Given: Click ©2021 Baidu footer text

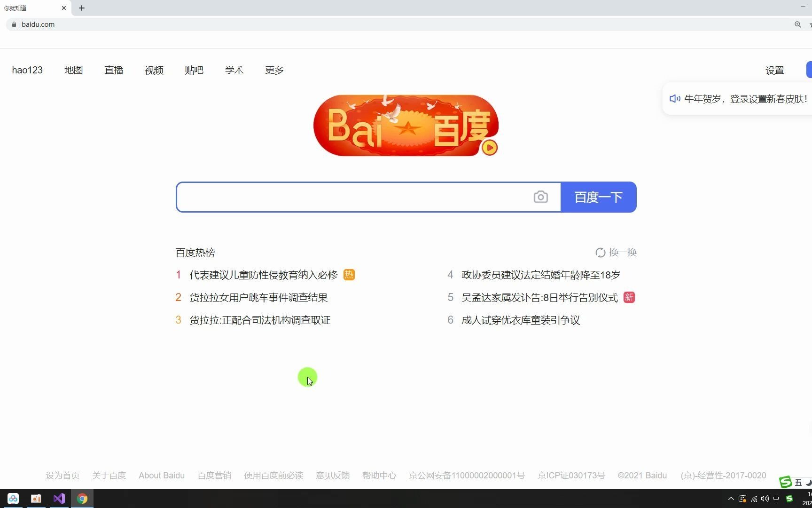Looking at the screenshot, I should pos(642,476).
